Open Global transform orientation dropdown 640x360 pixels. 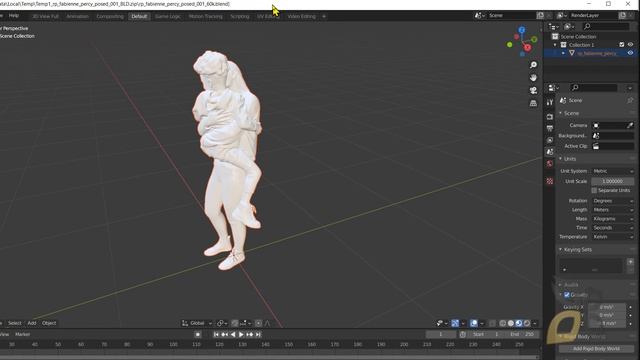pyautogui.click(x=197, y=323)
